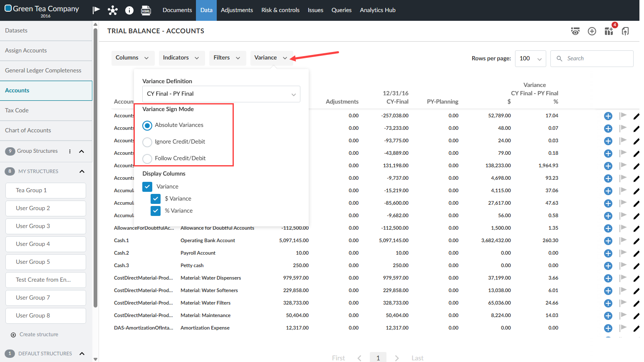Click plus icon on Allowance for Doubtful Accounts row
Image resolution: width=644 pixels, height=362 pixels.
coord(608,228)
